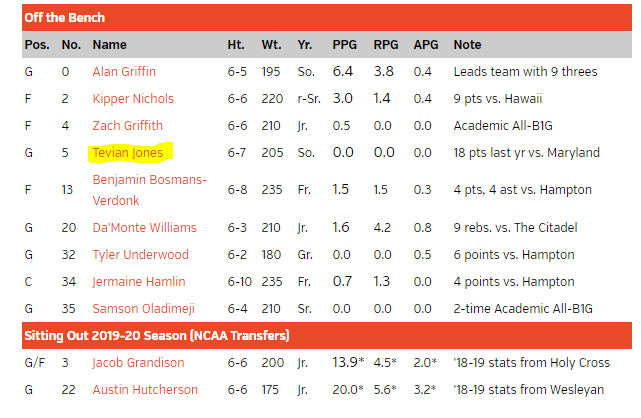Image resolution: width=641 pixels, height=418 pixels.
Task: Open Austin Hutcherson's player link
Action: [x=145, y=390]
